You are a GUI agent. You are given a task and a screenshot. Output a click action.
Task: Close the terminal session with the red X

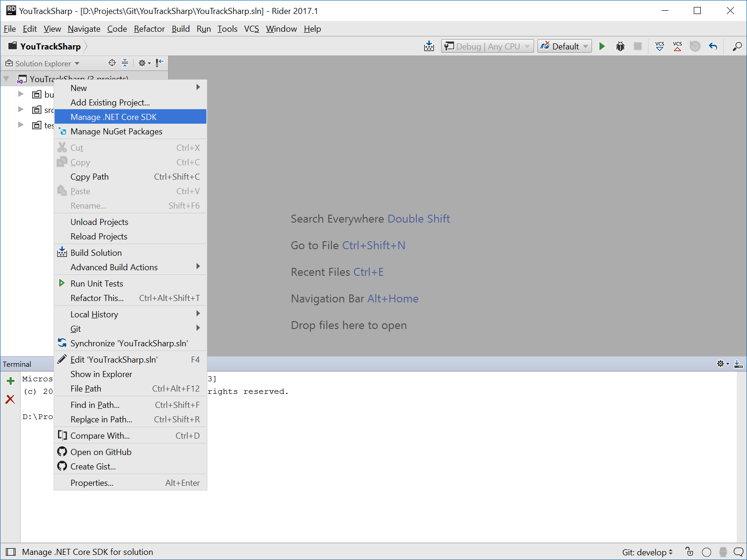pos(10,399)
